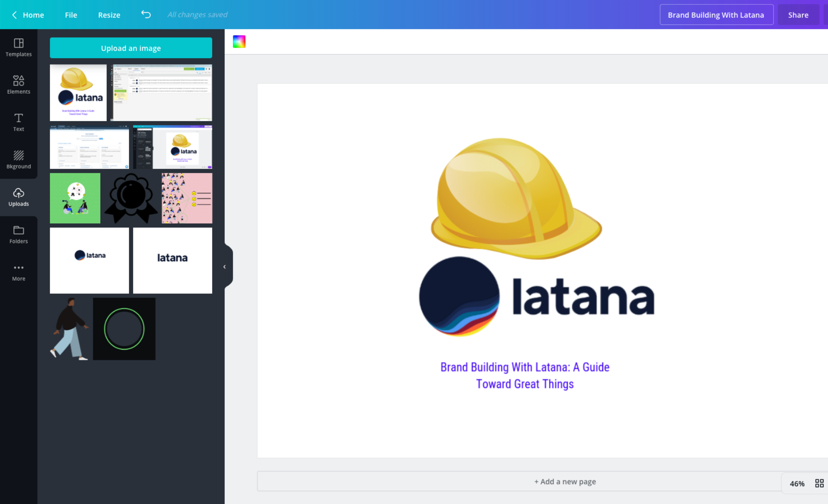The height and width of the screenshot is (504, 828).
Task: Collapse the side panel with the arrow
Action: 225,267
